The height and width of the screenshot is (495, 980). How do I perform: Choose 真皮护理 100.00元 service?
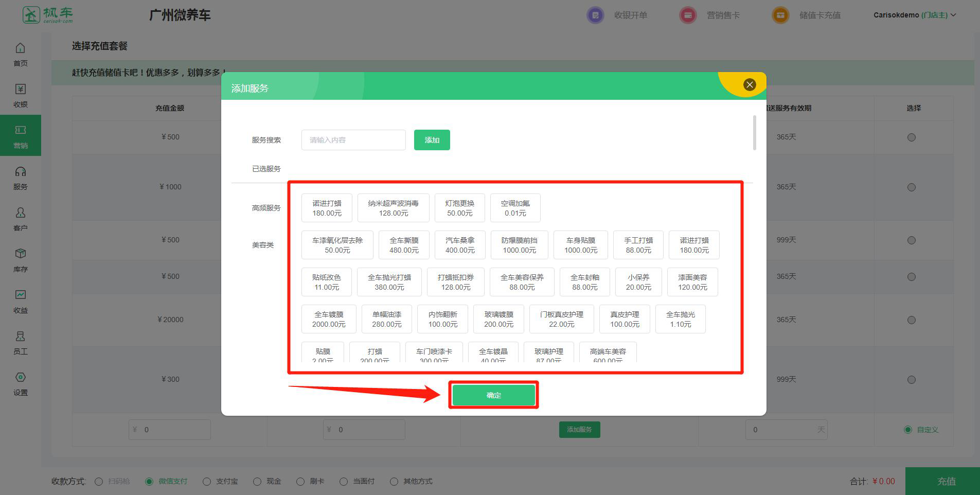pos(625,319)
